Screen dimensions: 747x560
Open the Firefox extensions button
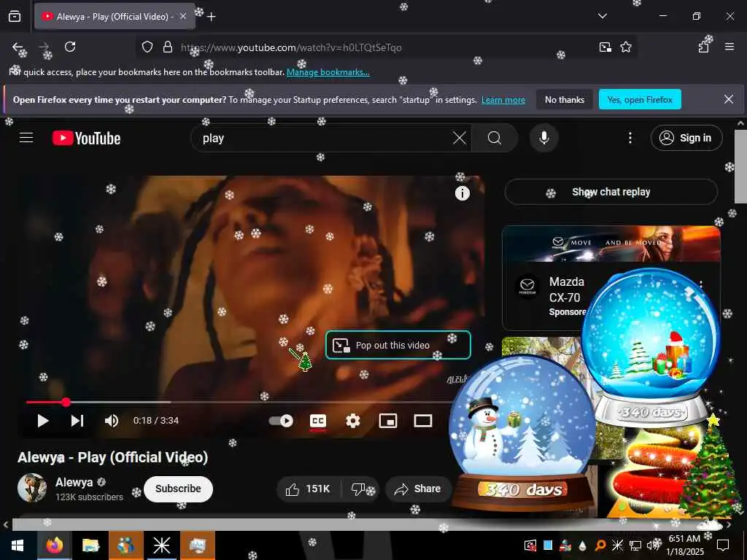(x=704, y=47)
